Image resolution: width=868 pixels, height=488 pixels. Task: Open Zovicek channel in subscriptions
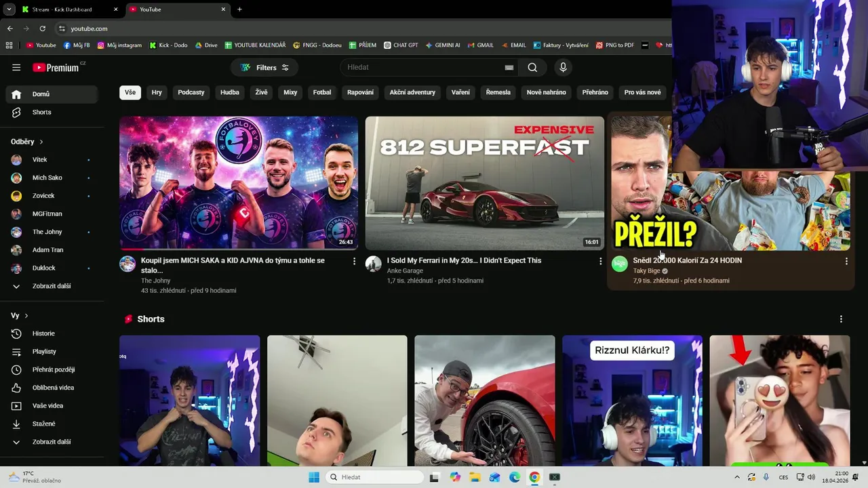point(52,196)
